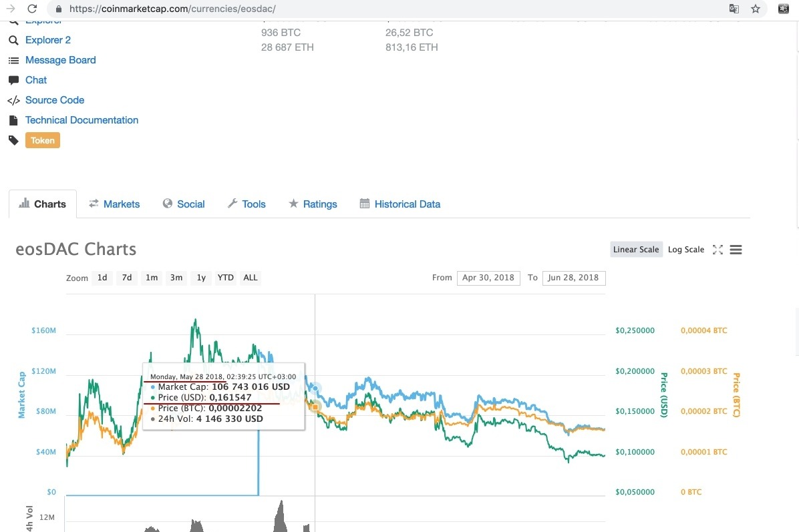799x532 pixels.
Task: Switch to the Social tab
Action: [184, 204]
